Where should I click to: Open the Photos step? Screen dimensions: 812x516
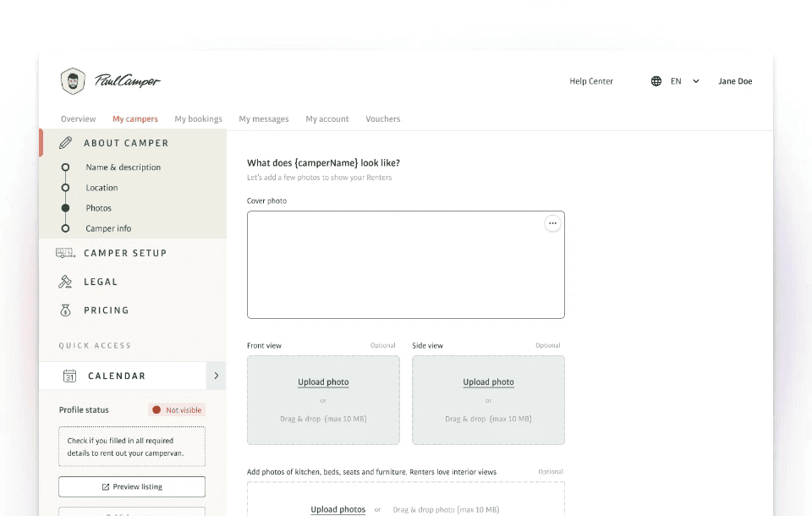click(98, 208)
